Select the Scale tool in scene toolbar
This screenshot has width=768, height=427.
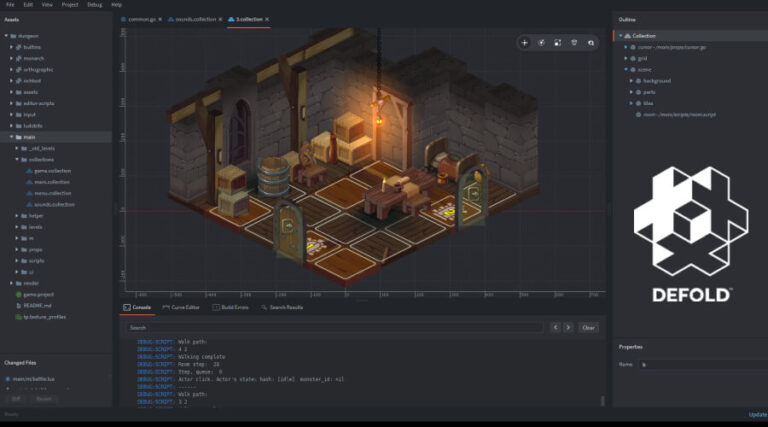point(557,43)
